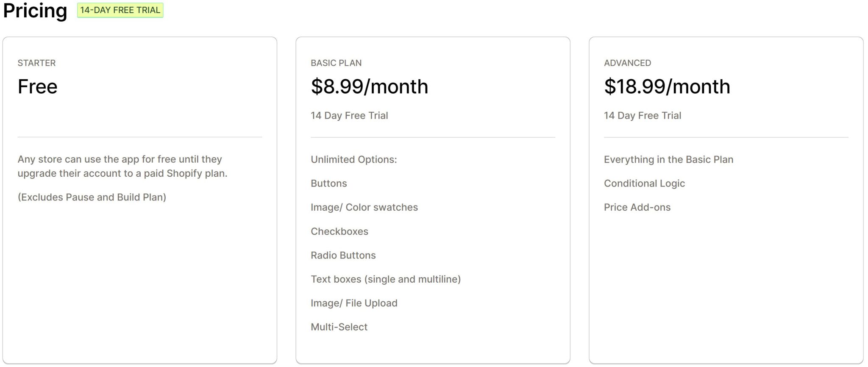
Task: Select the STARTER plan label
Action: tap(36, 63)
